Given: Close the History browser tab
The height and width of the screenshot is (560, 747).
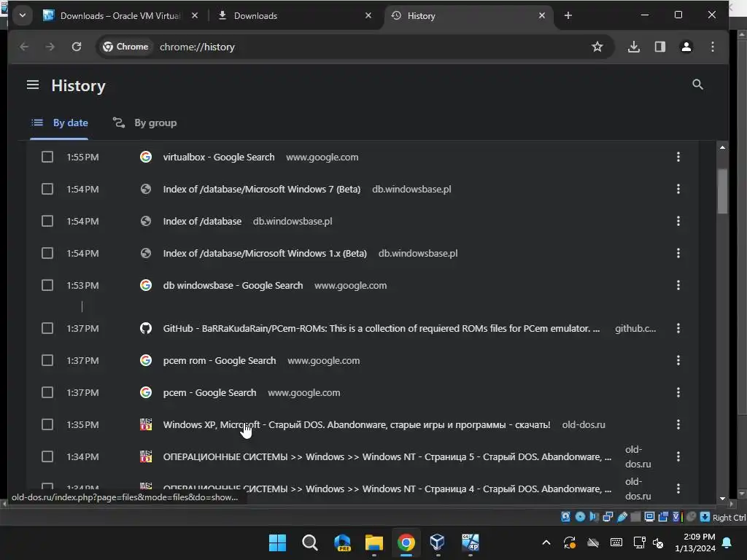Looking at the screenshot, I should tap(542, 16).
